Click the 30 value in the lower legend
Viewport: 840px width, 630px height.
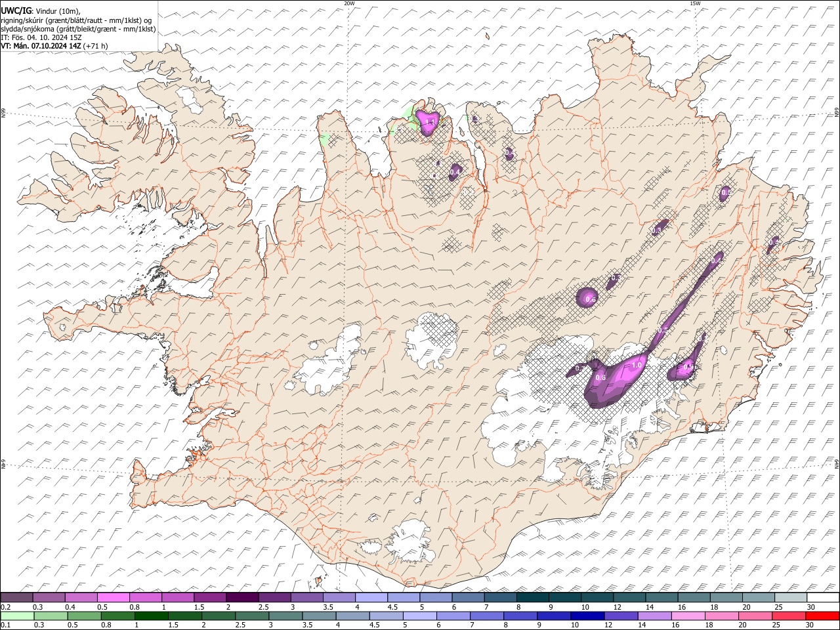click(811, 625)
